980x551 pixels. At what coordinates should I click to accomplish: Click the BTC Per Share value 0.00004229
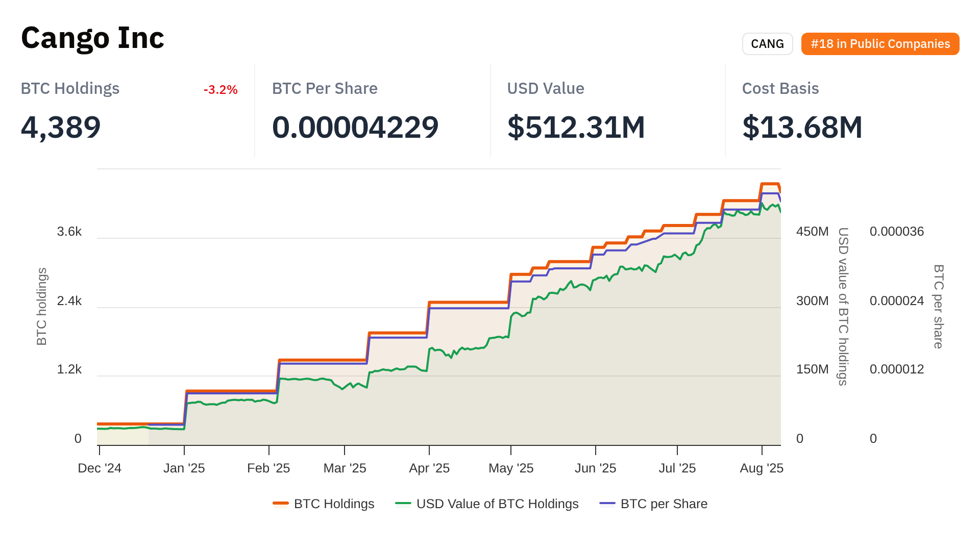(x=355, y=127)
